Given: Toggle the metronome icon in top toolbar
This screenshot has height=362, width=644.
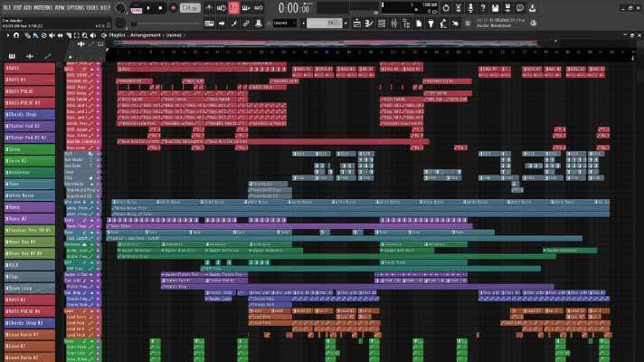Looking at the screenshot, I should 210,7.
